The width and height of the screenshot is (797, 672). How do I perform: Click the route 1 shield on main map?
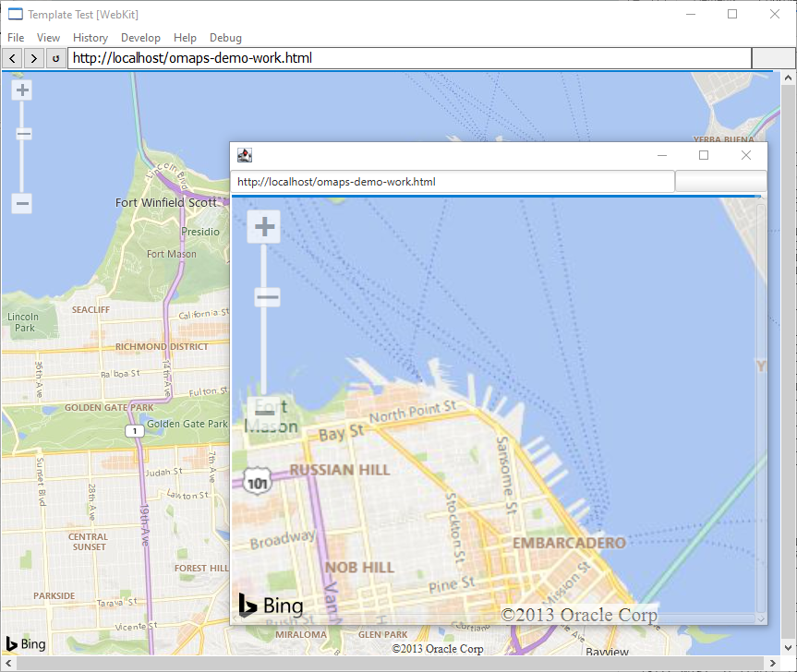(135, 431)
